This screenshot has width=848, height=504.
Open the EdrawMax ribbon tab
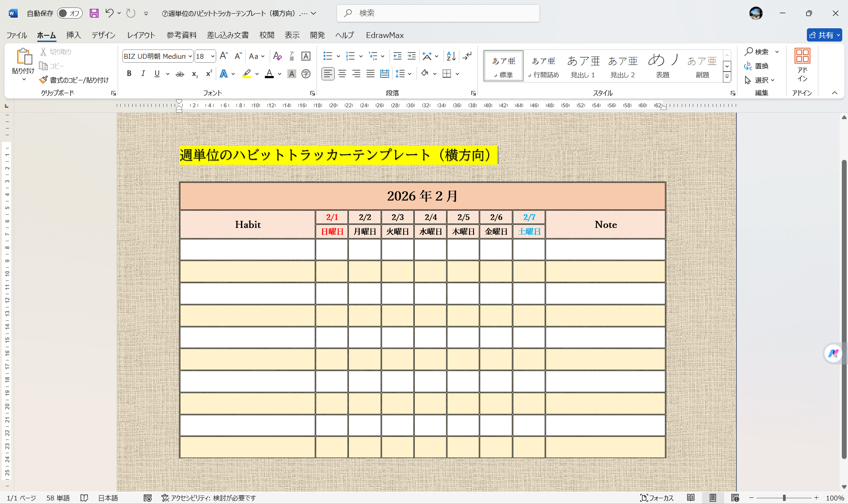(384, 35)
